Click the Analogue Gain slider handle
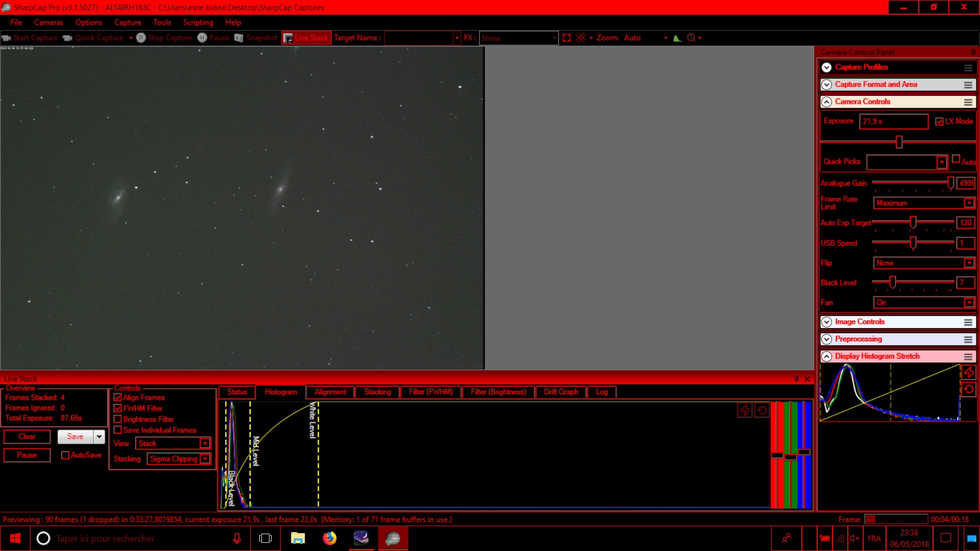This screenshot has width=980, height=551. point(950,183)
